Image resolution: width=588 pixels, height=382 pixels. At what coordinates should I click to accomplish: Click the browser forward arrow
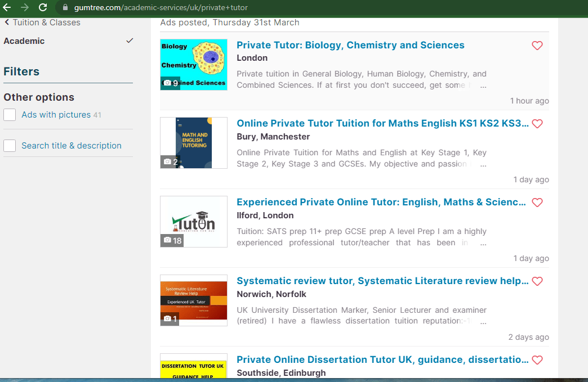[x=25, y=7]
